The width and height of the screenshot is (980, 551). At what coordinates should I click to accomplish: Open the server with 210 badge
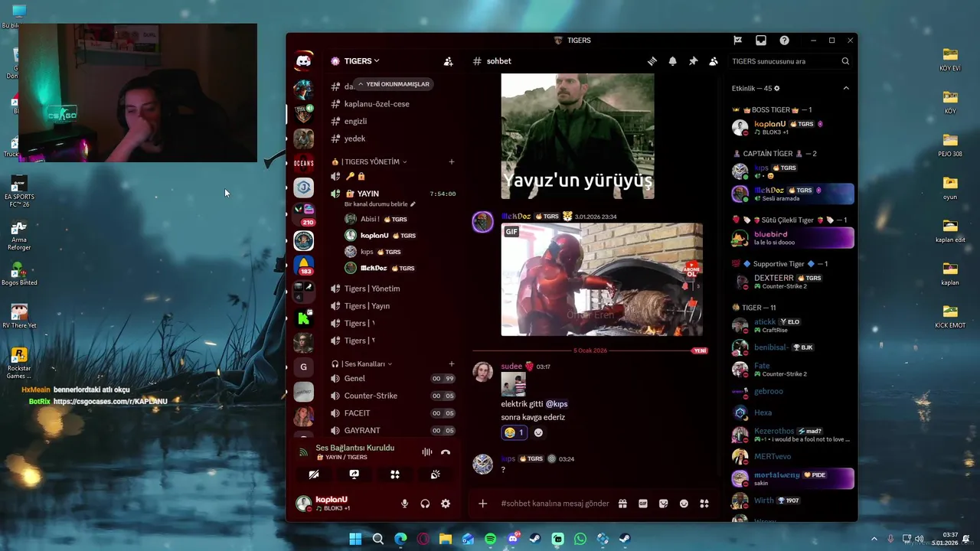click(304, 214)
